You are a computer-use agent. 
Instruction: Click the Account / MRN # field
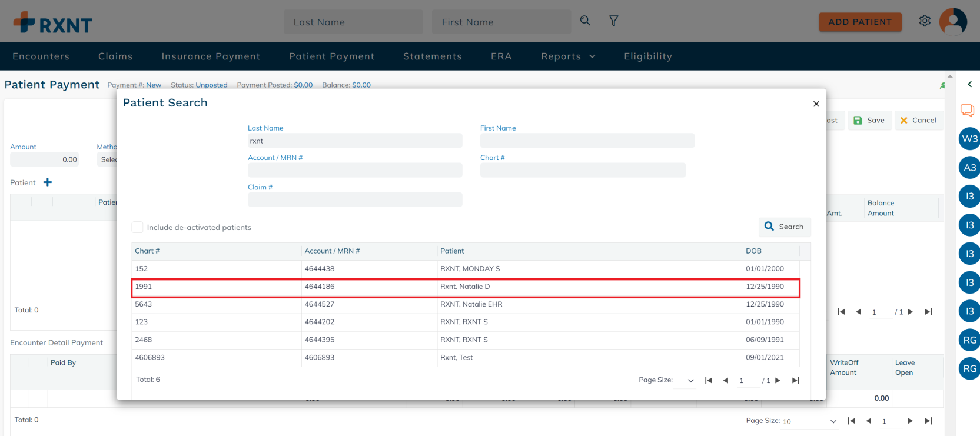pos(355,170)
